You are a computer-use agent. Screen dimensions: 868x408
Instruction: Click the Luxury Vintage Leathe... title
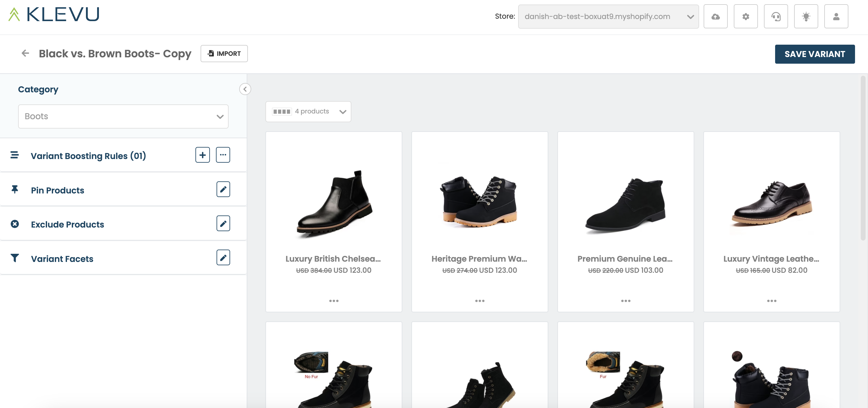(x=771, y=259)
